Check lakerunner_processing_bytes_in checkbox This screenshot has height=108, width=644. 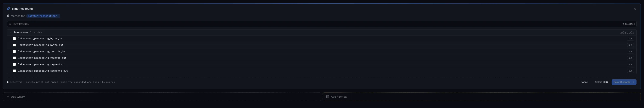pos(14,39)
